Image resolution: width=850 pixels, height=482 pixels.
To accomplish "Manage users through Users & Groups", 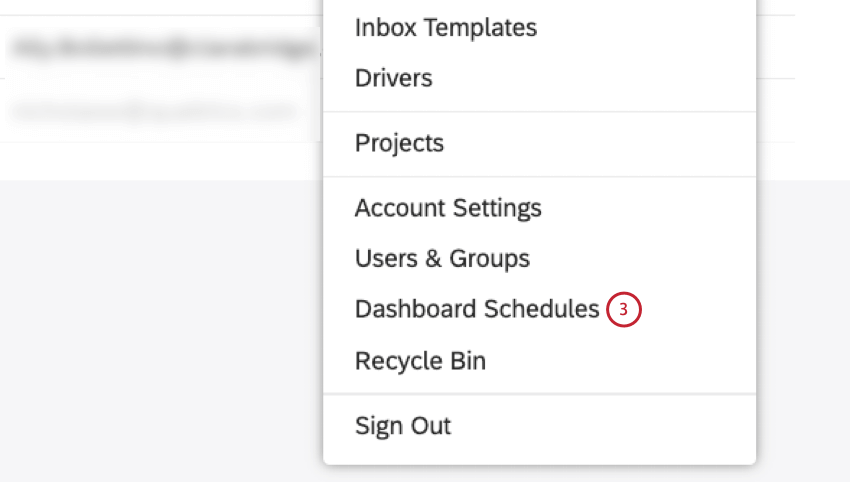I will (442, 259).
